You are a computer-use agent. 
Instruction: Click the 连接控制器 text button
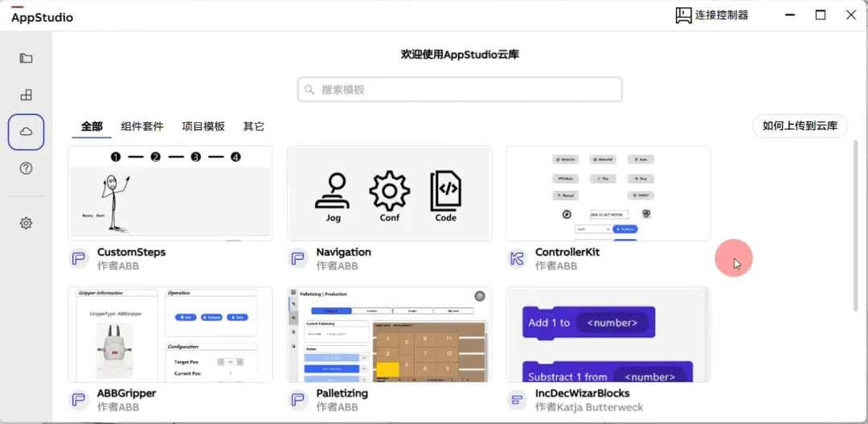click(x=722, y=15)
